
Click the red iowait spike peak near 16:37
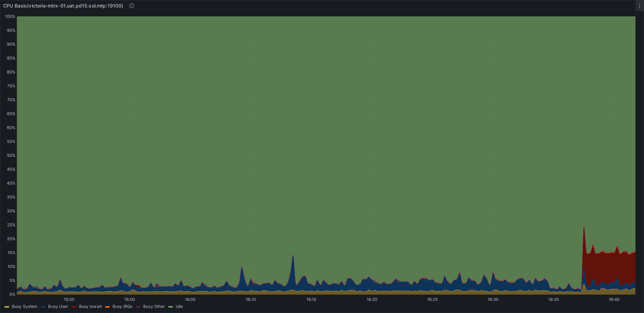pyautogui.click(x=584, y=227)
